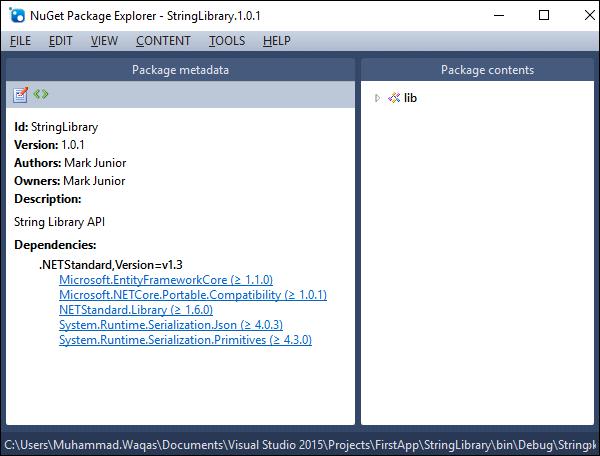Click the green view metadata source icon
The height and width of the screenshot is (456, 600).
[x=41, y=94]
